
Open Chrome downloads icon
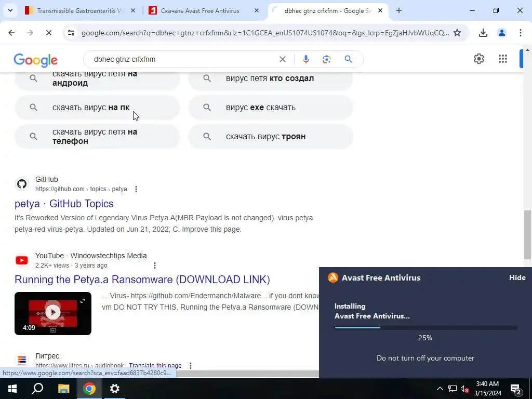click(x=483, y=33)
